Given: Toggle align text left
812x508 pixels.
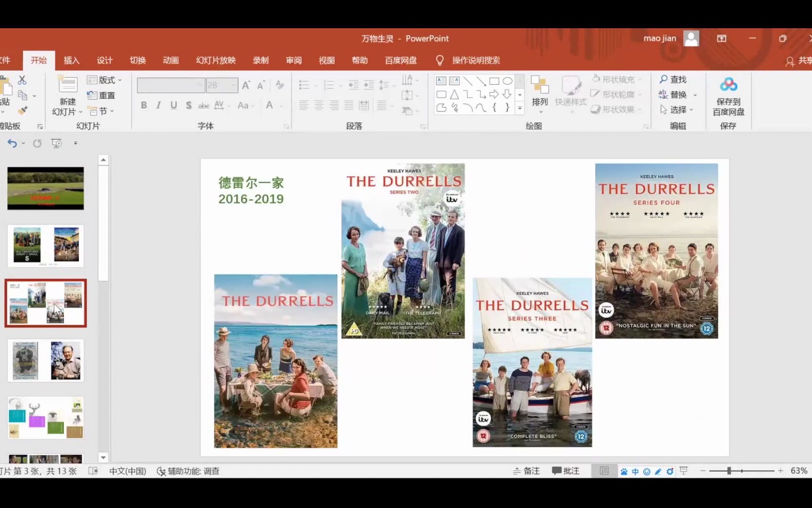Looking at the screenshot, I should tap(304, 105).
